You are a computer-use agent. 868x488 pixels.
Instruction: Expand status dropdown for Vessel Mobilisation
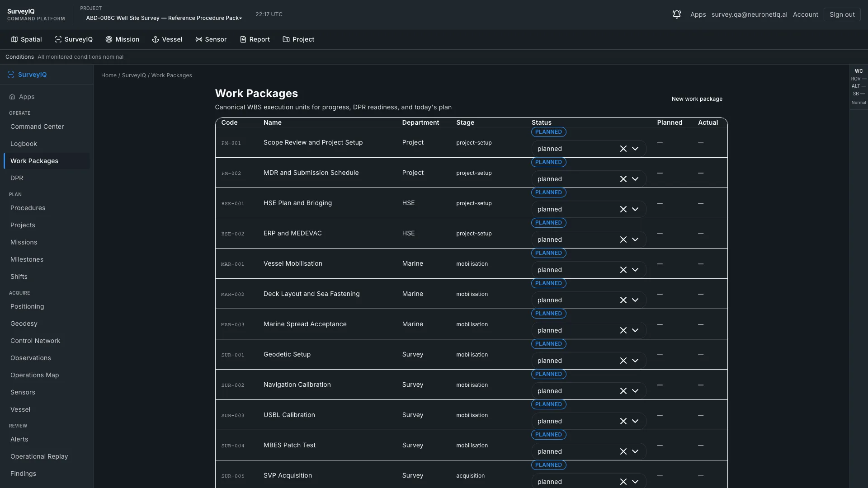(x=635, y=270)
